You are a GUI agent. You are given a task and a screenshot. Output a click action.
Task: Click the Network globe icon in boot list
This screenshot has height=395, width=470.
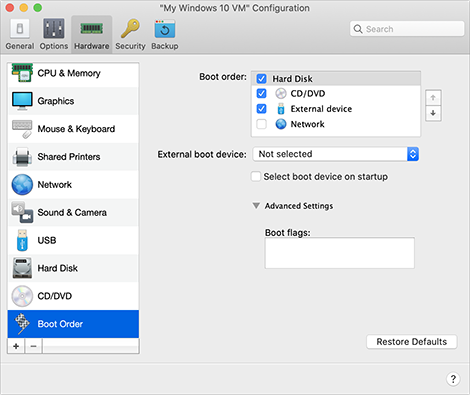[x=281, y=124]
